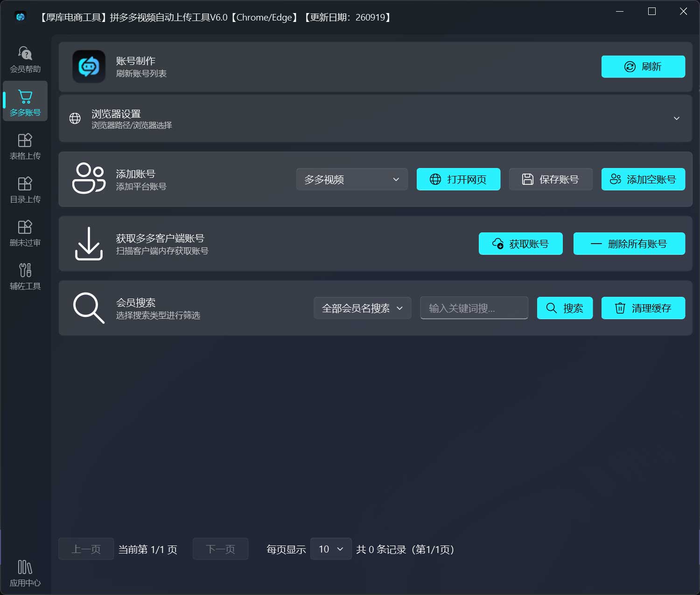Click the 账号制作 heading text
This screenshot has width=700, height=595.
click(136, 61)
